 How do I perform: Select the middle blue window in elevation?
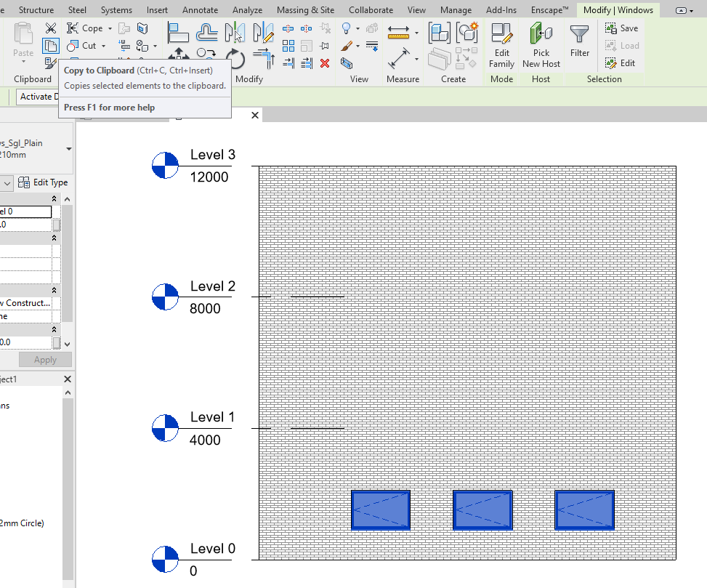[x=482, y=510]
